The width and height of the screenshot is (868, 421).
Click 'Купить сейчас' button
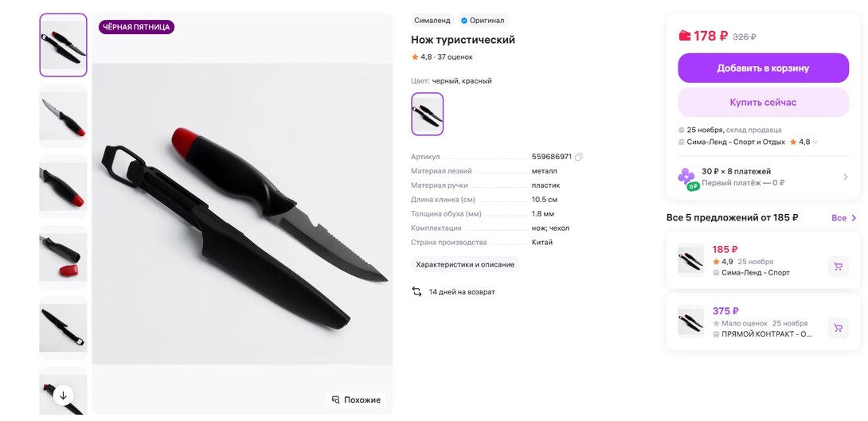[x=763, y=103]
